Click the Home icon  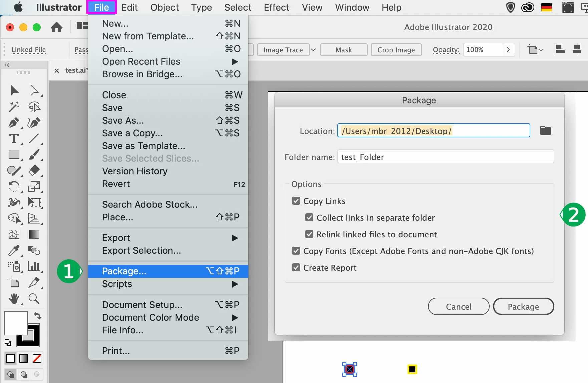click(x=57, y=27)
